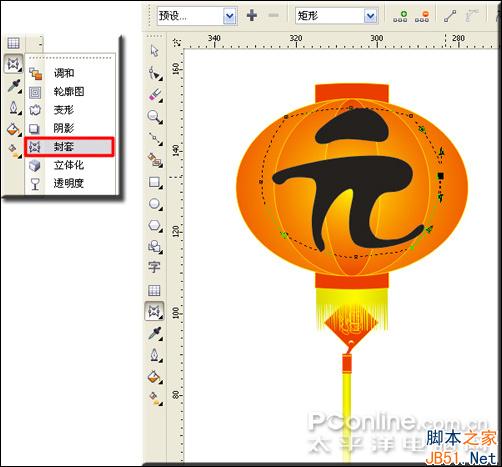This screenshot has height=467, width=502.
Task: Click the red top cap of the lantern
Action: 352,92
